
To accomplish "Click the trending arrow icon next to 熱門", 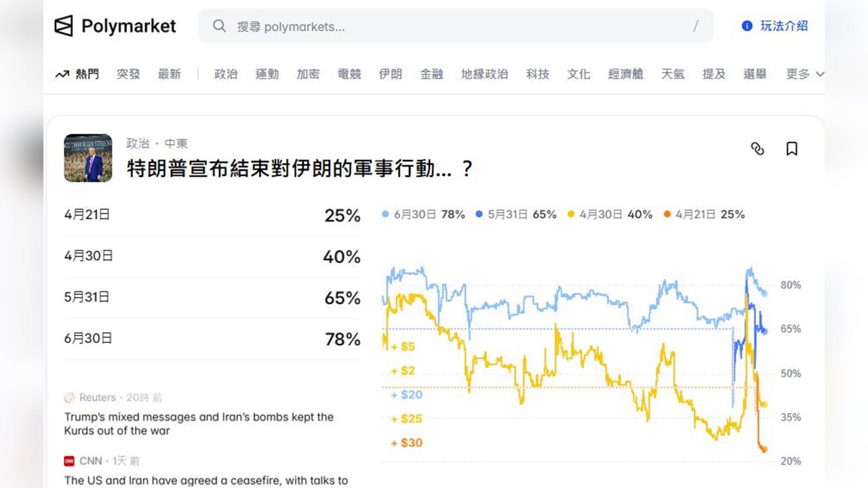I will click(x=61, y=74).
